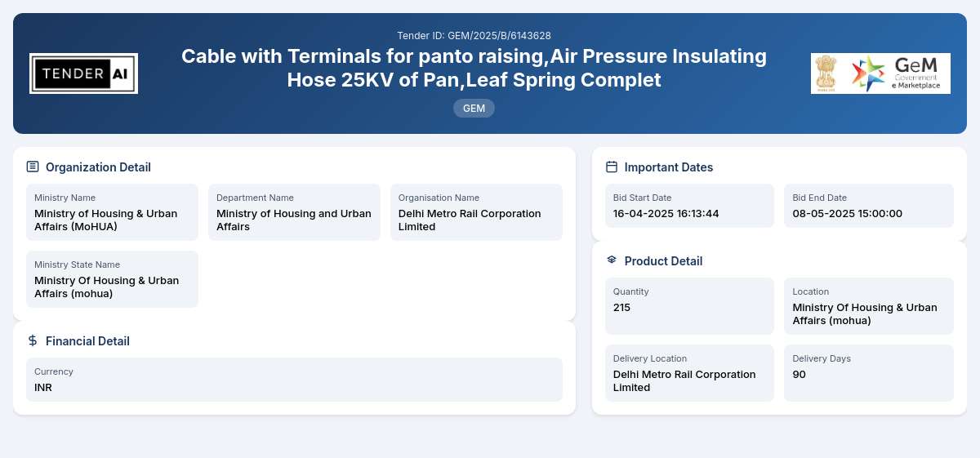Select the Delivery Location card

pos(689,373)
